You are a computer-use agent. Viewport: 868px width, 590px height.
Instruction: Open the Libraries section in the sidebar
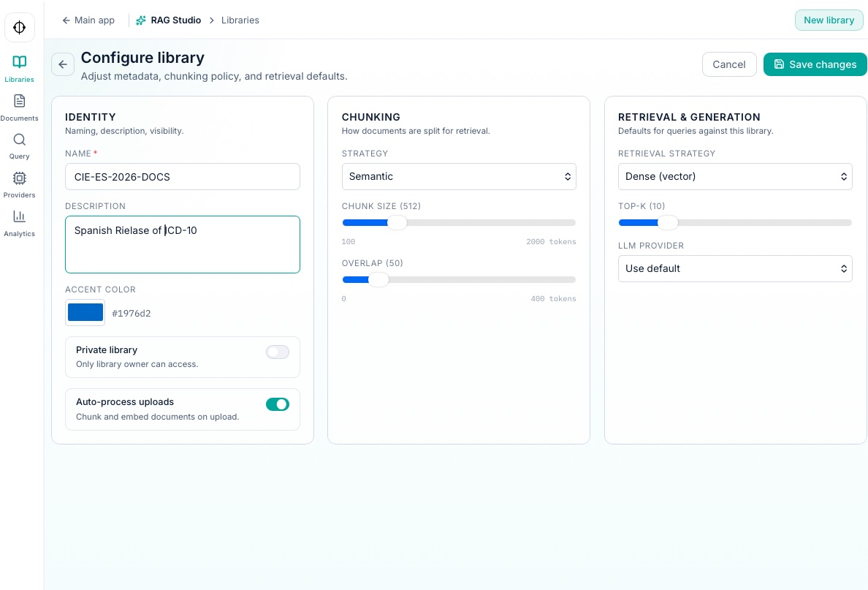point(19,68)
